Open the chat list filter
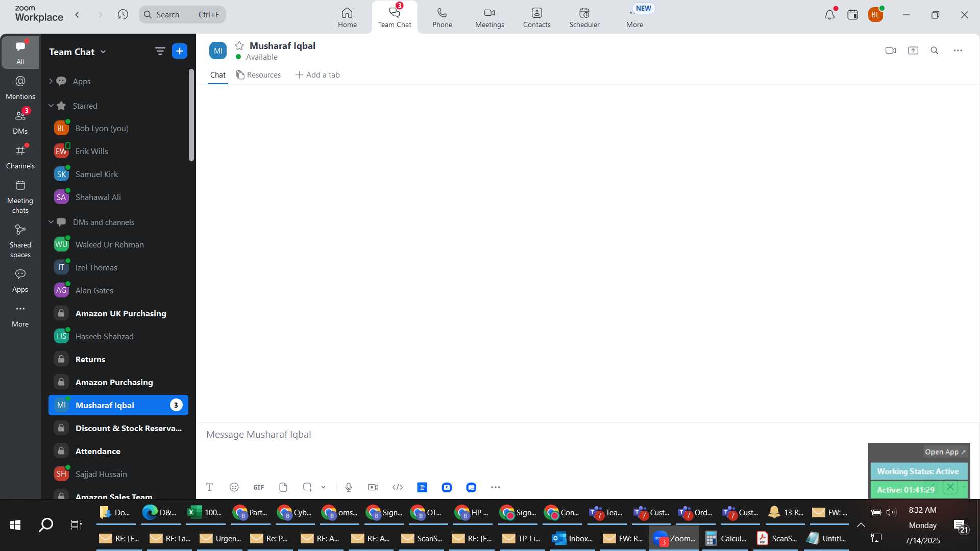Viewport: 980px width, 551px height. pos(160,51)
